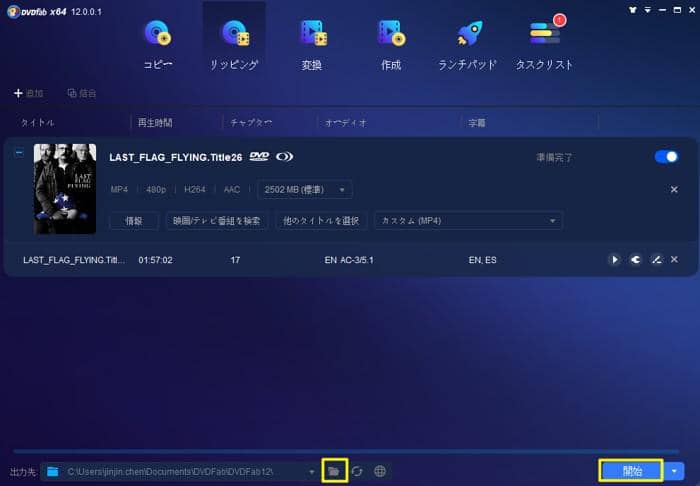This screenshot has height=486, width=700.
Task: Click the globe icon in the bottom bar
Action: (x=380, y=470)
